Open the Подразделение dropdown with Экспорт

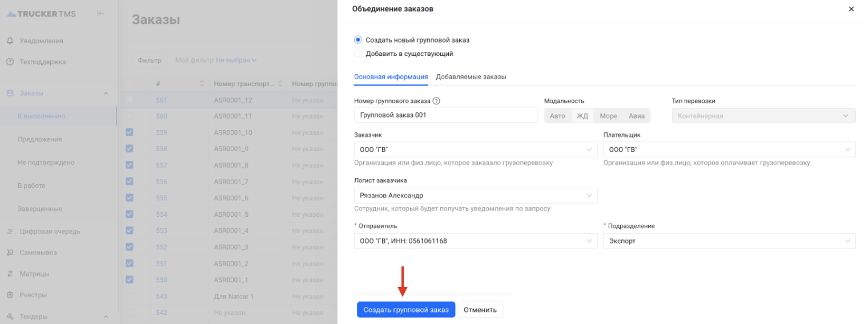pyautogui.click(x=729, y=241)
